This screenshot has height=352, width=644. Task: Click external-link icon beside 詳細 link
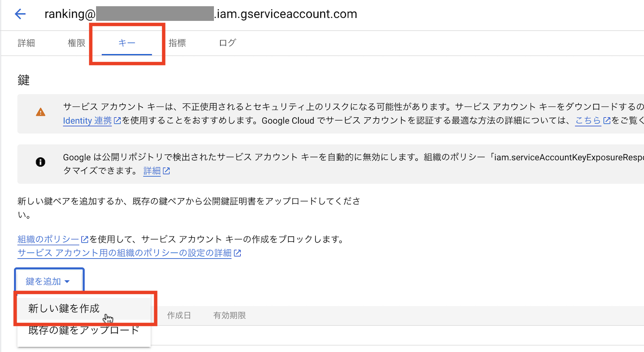166,171
